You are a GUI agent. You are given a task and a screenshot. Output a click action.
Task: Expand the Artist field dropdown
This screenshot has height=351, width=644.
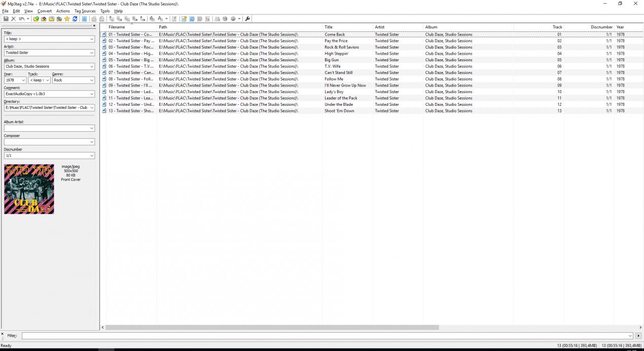point(92,53)
